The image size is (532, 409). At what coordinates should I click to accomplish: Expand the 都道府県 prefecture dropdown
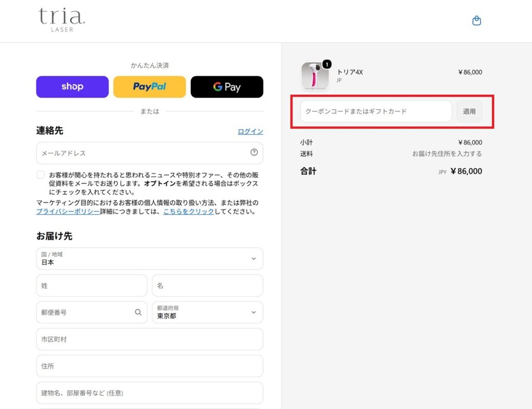point(208,312)
